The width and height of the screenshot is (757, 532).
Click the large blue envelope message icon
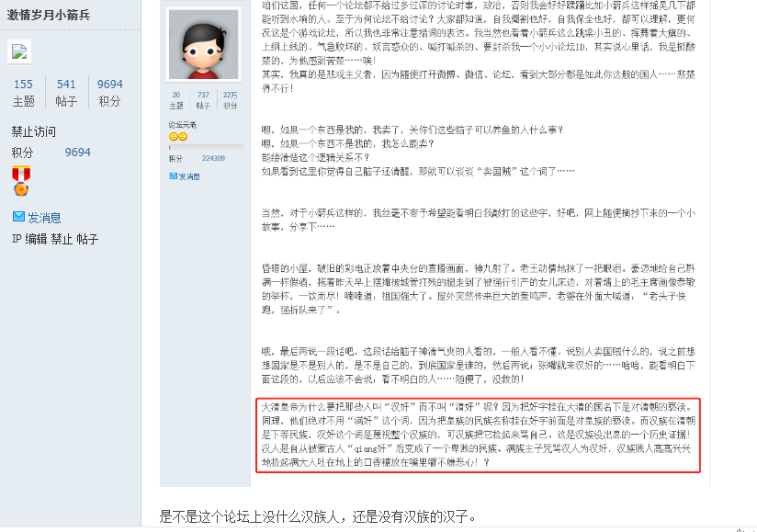tap(18, 217)
